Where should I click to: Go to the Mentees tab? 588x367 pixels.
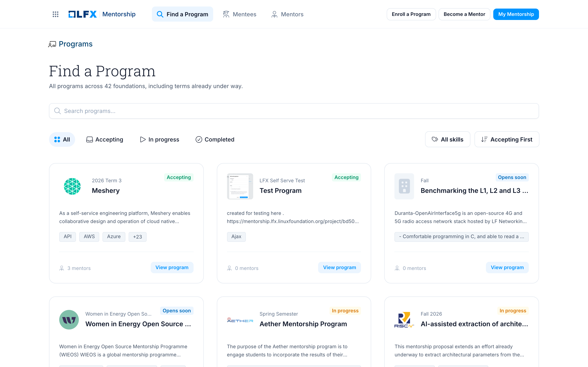point(239,14)
